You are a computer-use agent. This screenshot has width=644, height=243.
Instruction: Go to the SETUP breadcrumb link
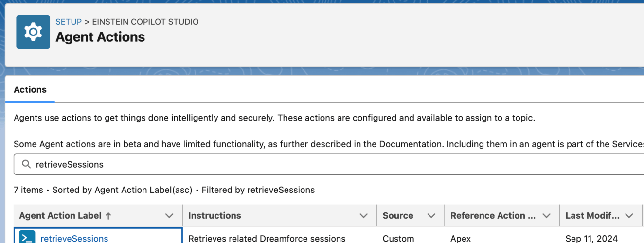click(x=69, y=22)
